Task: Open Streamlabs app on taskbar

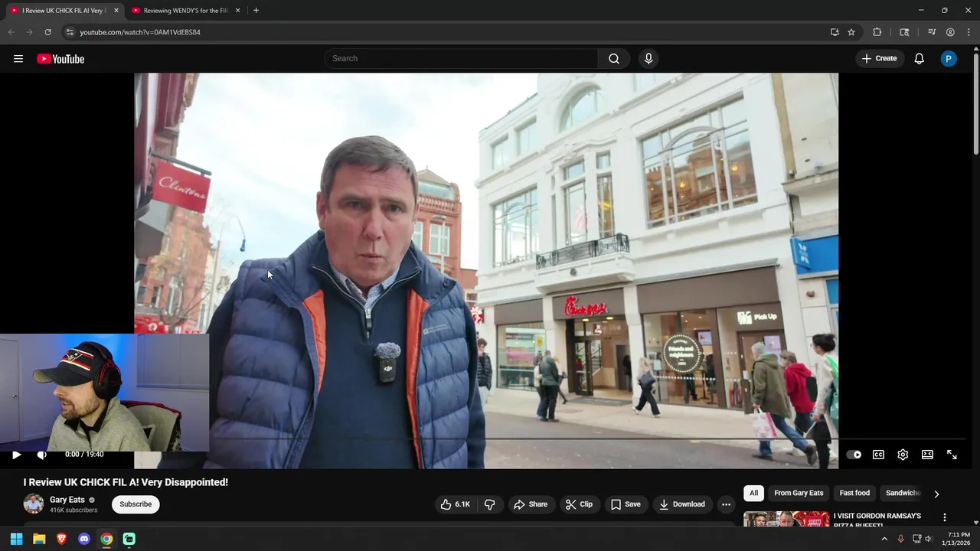Action: pos(129,539)
